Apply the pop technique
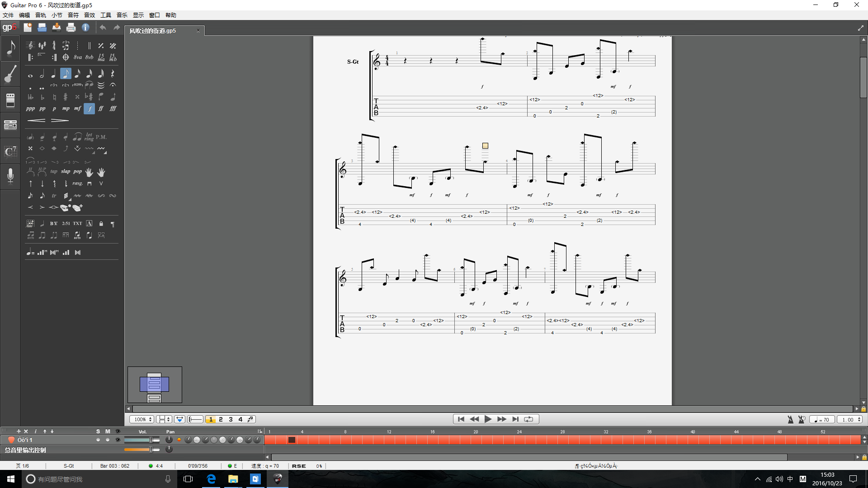This screenshot has width=868, height=488. pos(78,172)
